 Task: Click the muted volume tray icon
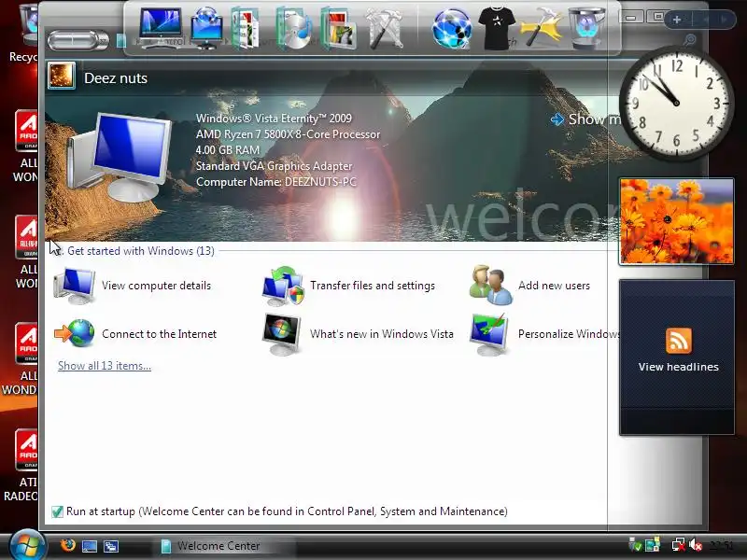(x=696, y=545)
